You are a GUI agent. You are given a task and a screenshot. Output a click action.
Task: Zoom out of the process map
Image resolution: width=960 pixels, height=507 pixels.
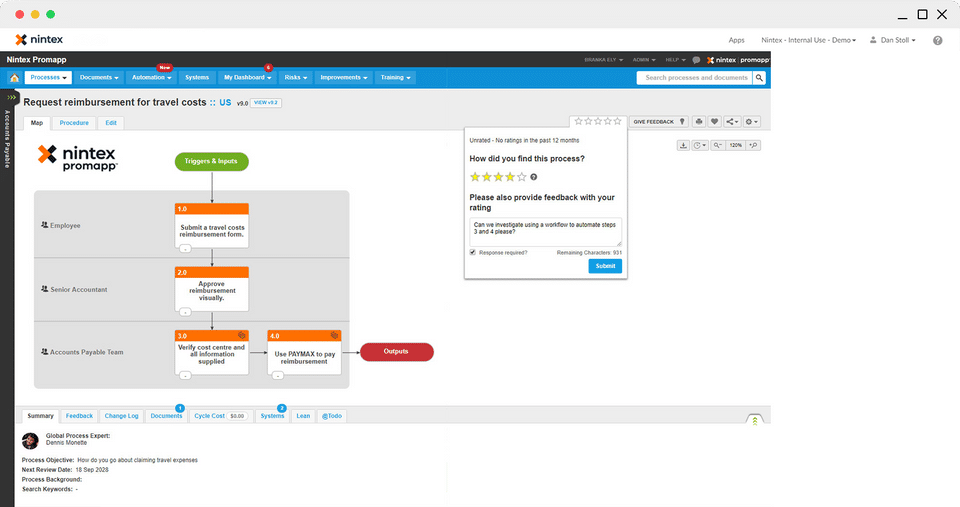click(x=718, y=146)
